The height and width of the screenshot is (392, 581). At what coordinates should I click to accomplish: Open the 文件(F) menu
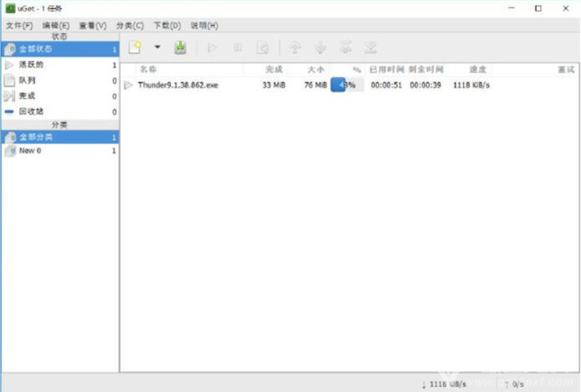(19, 26)
